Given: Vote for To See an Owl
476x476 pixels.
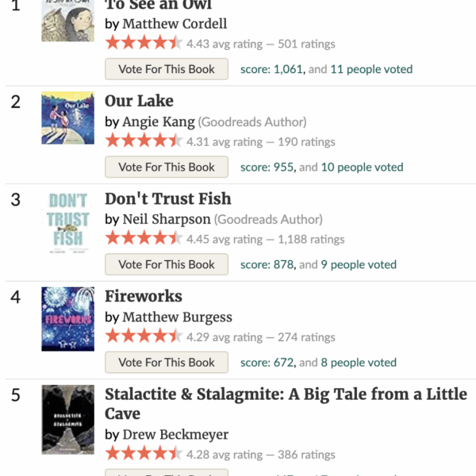Looking at the screenshot, I should [167, 69].
